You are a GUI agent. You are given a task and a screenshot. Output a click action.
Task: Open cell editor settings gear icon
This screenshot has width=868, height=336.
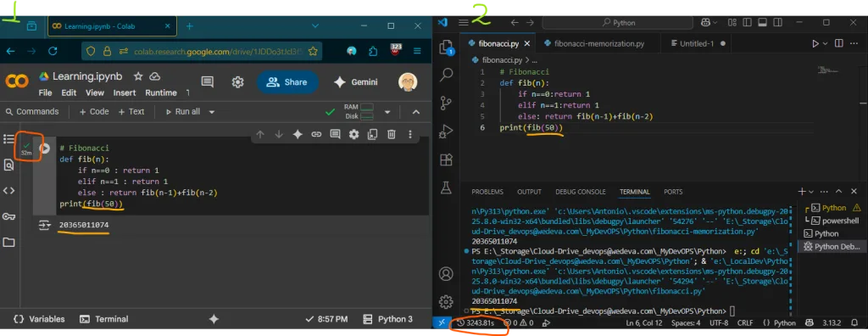353,134
